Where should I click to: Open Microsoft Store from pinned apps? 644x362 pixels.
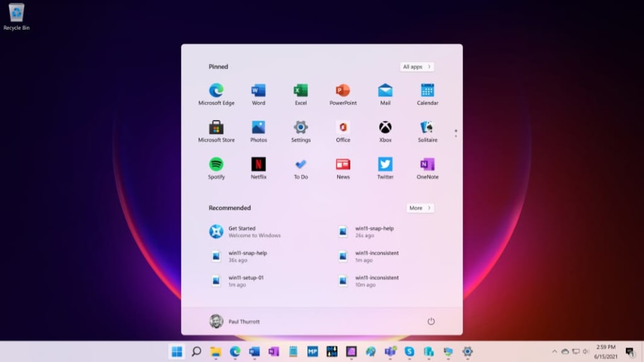216,131
